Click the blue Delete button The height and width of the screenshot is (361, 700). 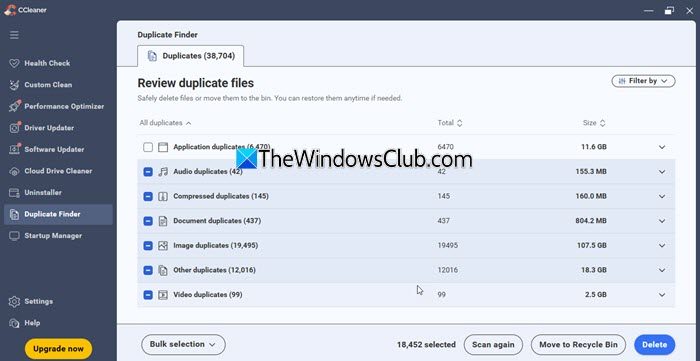(x=654, y=344)
